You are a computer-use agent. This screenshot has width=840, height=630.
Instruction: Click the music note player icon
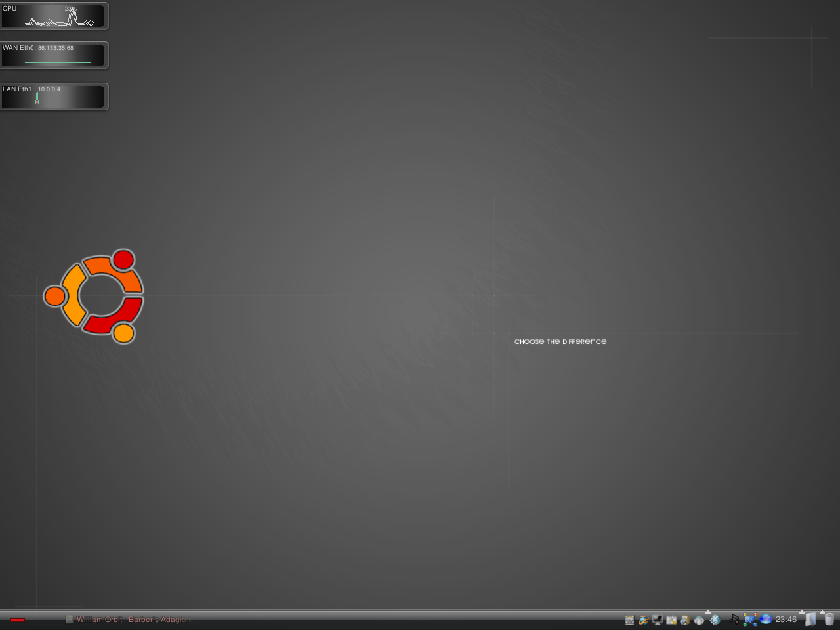tap(734, 619)
